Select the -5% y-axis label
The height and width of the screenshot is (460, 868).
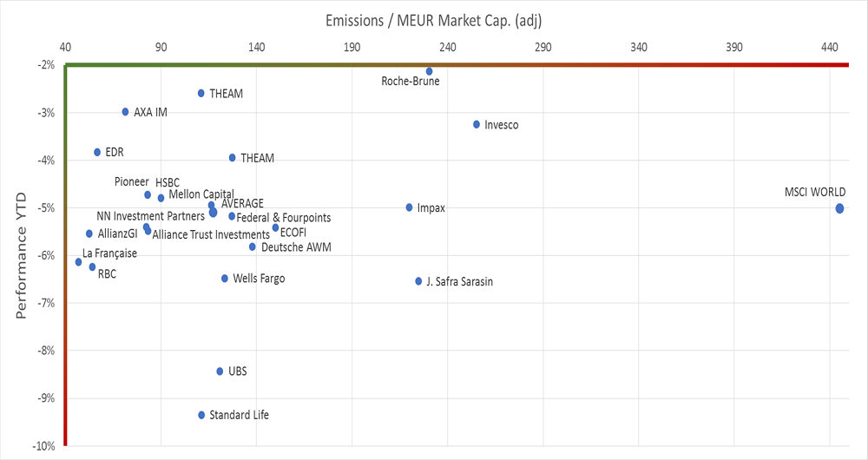(x=47, y=208)
